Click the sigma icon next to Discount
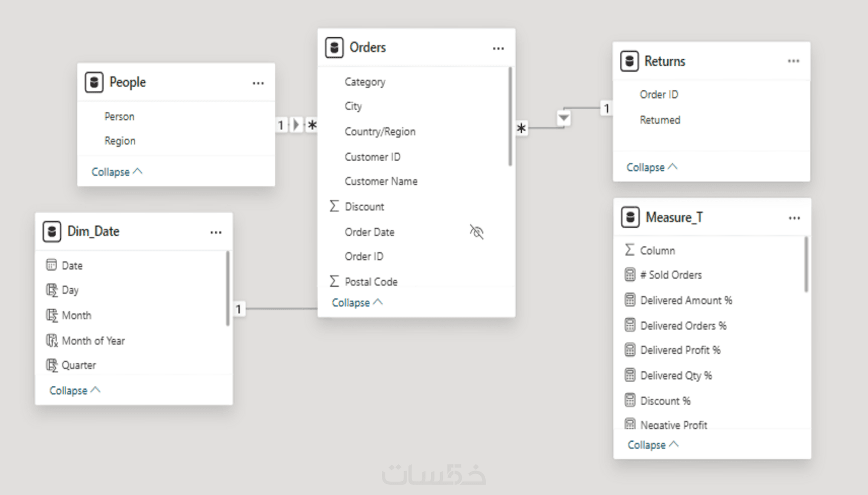The width and height of the screenshot is (868, 495). pyautogui.click(x=334, y=206)
